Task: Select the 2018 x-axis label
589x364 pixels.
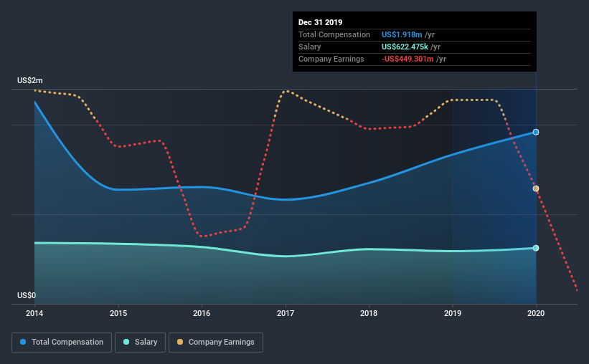Action: tap(369, 313)
